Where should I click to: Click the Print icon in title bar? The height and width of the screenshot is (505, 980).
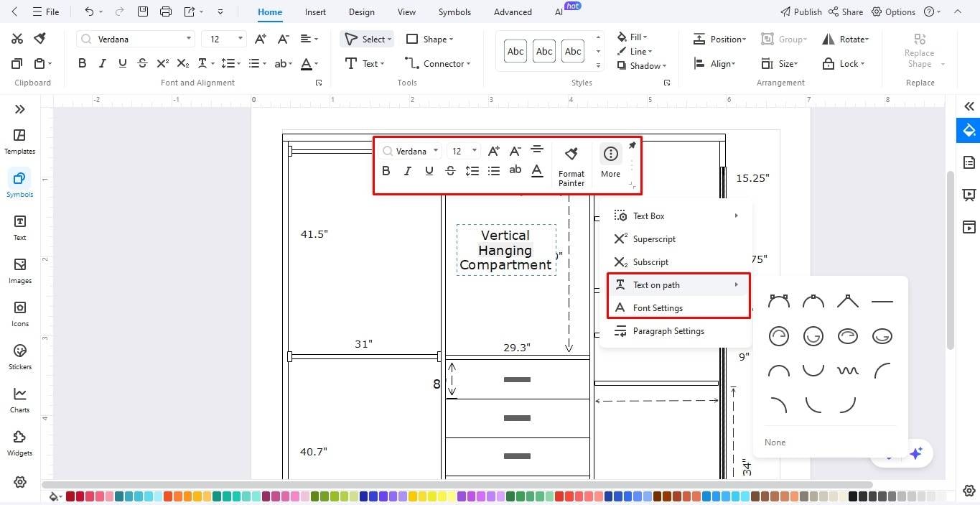coord(166,11)
